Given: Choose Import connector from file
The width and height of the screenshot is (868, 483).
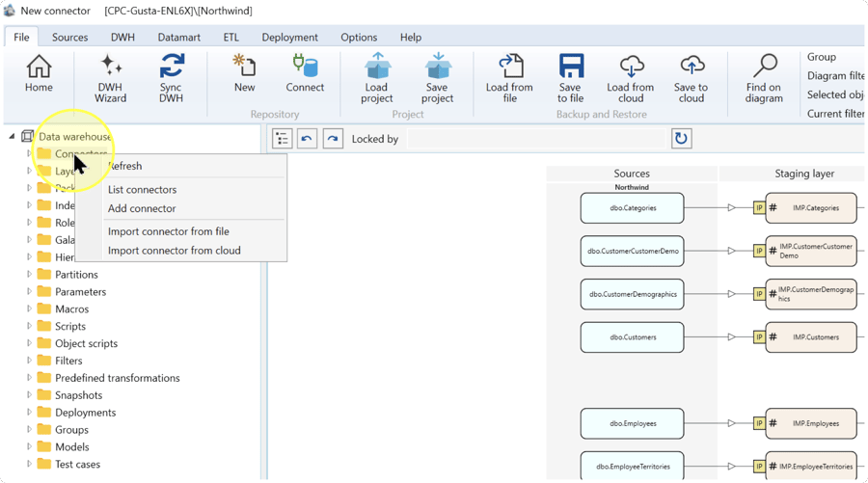Looking at the screenshot, I should coord(181,231).
